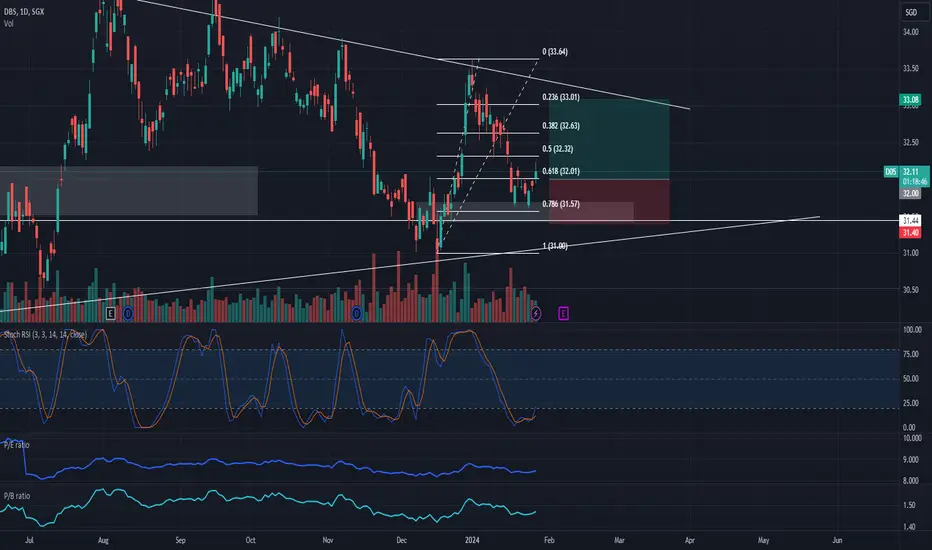Click 33.50 on the price axis
Image resolution: width=932 pixels, height=550 pixels.
pos(911,68)
